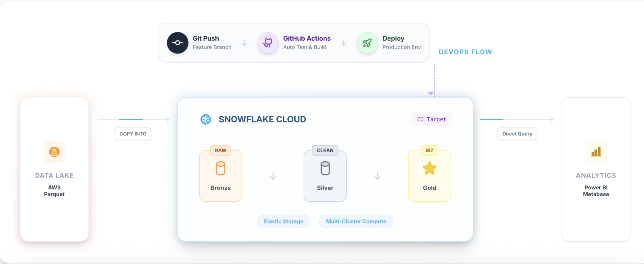Click the AWS data lake icon
The height and width of the screenshot is (264, 644).
tap(54, 152)
